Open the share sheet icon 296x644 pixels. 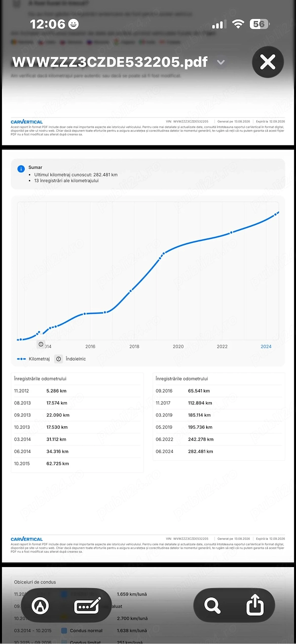coord(255,606)
